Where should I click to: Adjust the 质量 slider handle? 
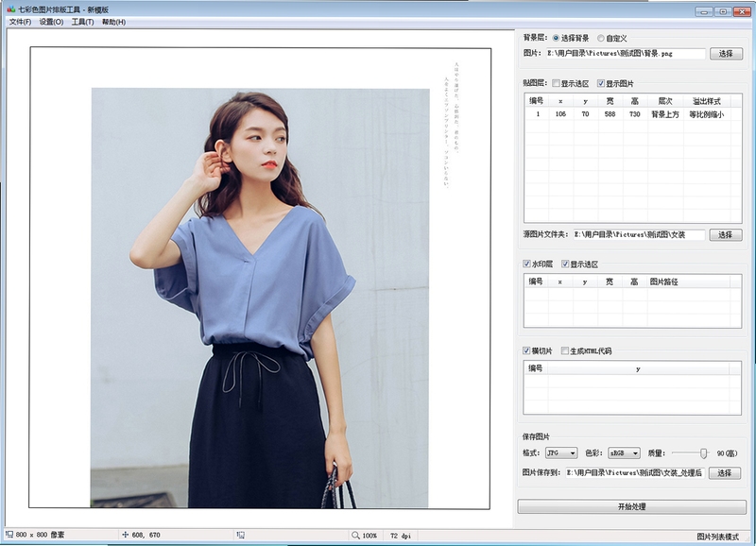(703, 453)
